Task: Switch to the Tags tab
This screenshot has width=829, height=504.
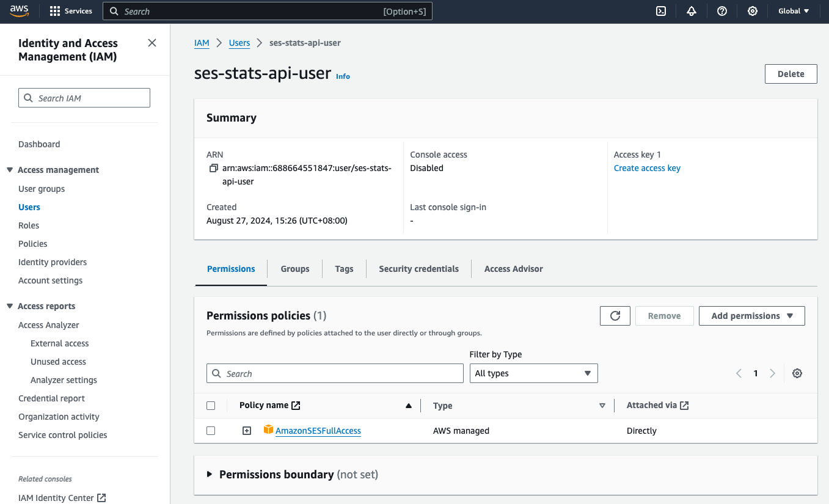Action: pos(344,269)
